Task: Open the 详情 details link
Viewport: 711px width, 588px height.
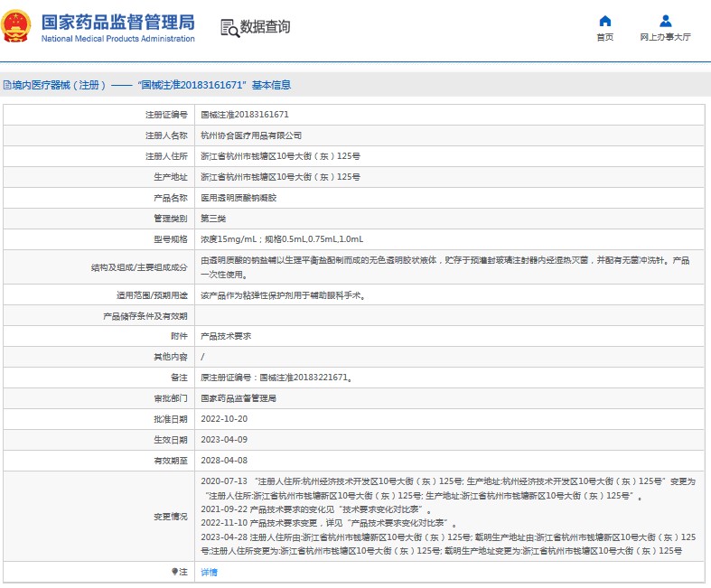Action: [x=209, y=572]
